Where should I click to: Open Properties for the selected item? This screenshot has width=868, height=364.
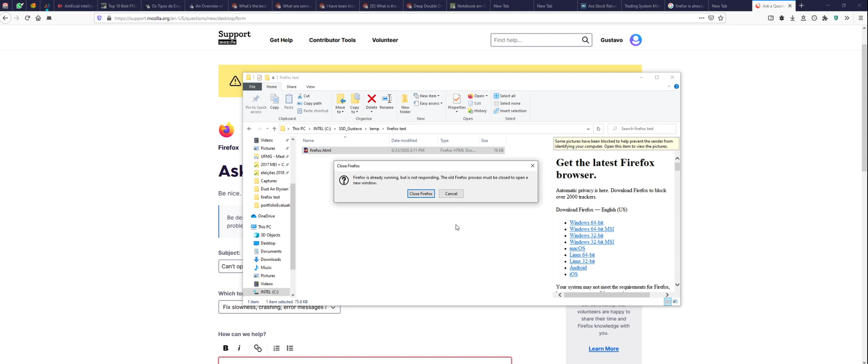tap(456, 103)
